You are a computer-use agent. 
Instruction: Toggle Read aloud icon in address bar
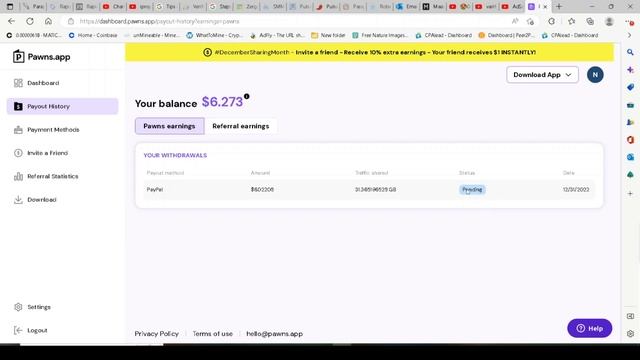coord(515,21)
